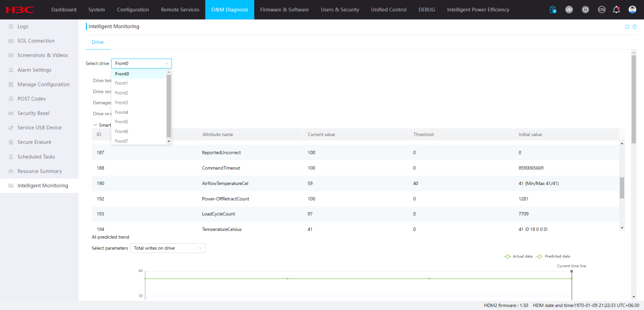Open the System menu
Image resolution: width=644 pixels, height=310 pixels.
(97, 9)
